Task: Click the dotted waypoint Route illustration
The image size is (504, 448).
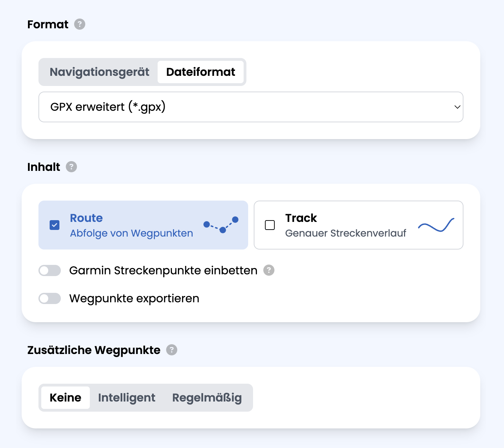Action: tap(221, 225)
